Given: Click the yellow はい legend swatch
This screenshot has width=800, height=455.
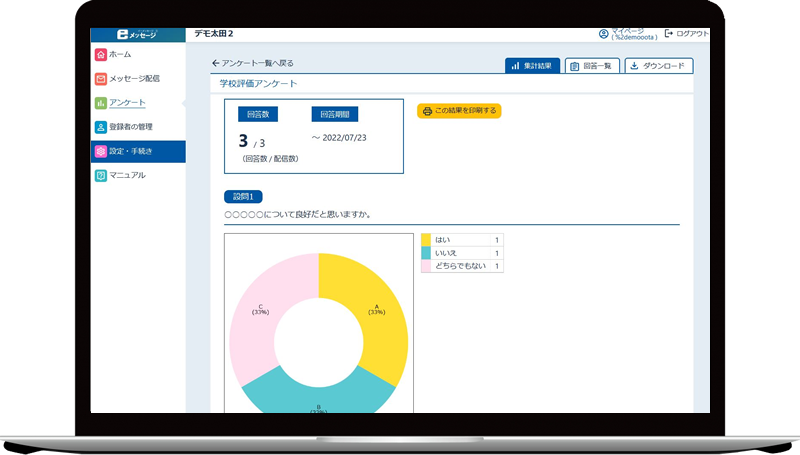Looking at the screenshot, I should pyautogui.click(x=426, y=240).
